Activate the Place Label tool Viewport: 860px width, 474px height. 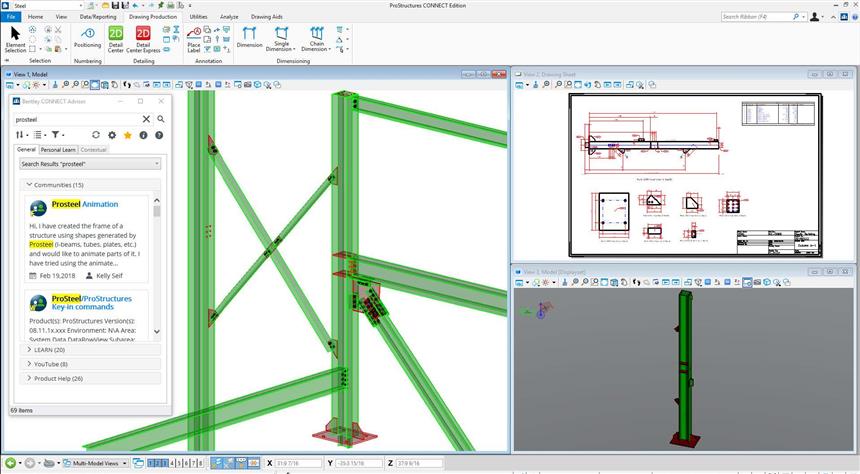coord(193,38)
